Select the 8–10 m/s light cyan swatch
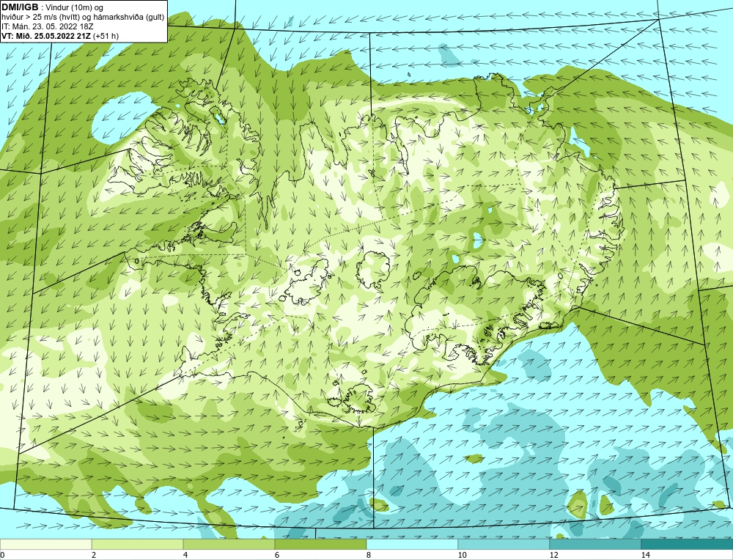The width and height of the screenshot is (733, 560). tap(412, 545)
